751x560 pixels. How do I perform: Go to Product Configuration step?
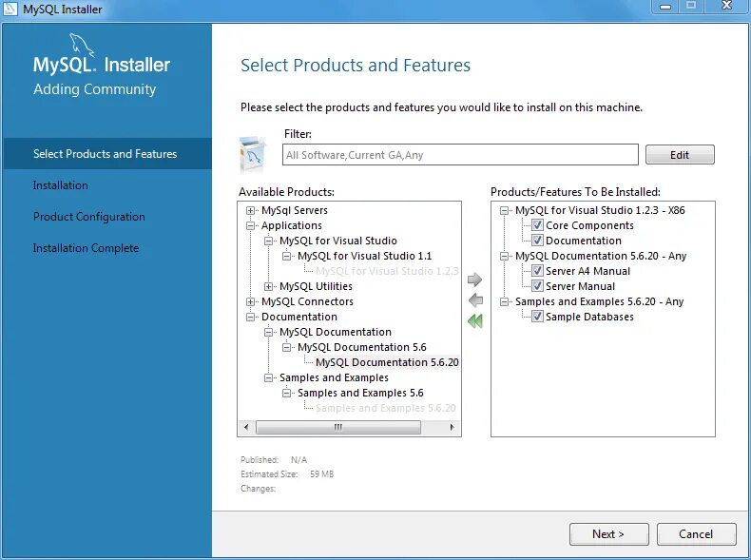(89, 217)
